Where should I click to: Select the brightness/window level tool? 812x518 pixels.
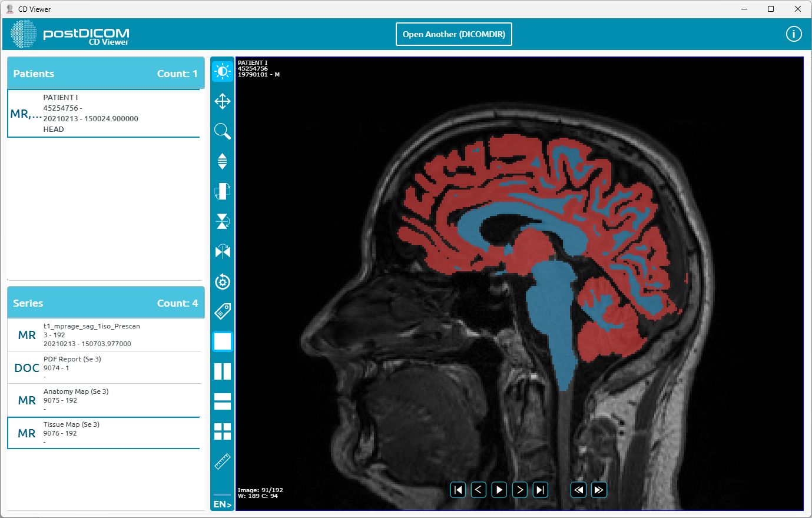point(222,71)
